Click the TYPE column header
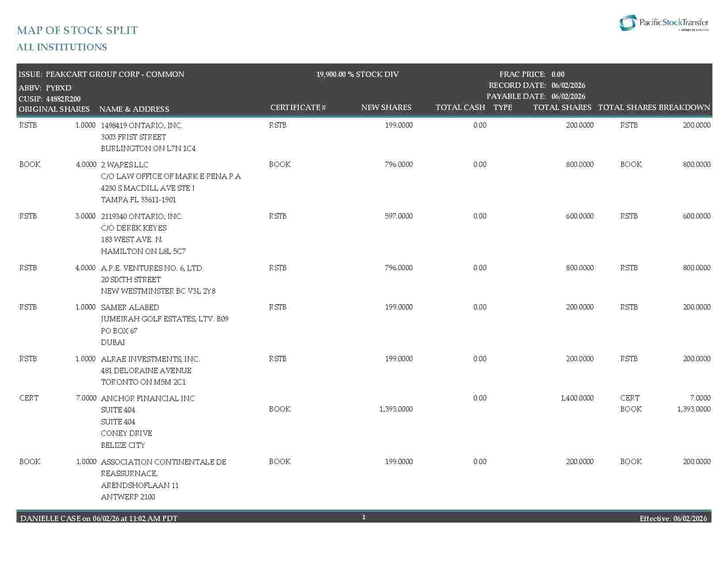The image size is (728, 563). (503, 107)
